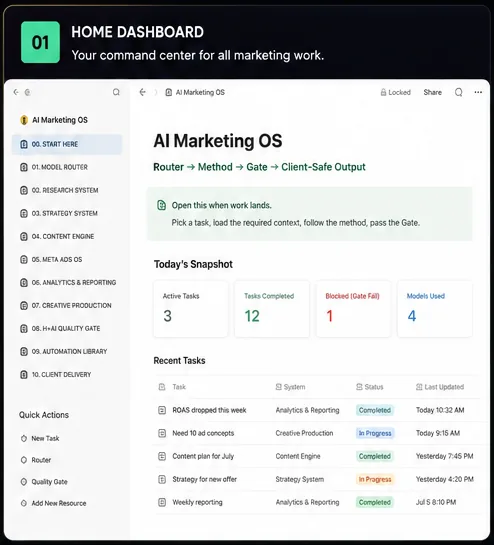Viewport: 494px width, 545px height.
Task: Click the page icon beside START HERE
Action: (x=24, y=144)
